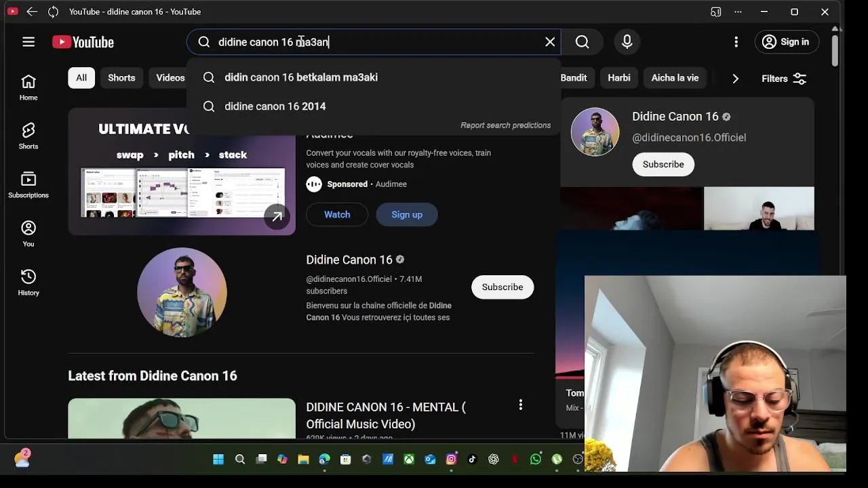Select the Videos filter chip
The height and width of the screenshot is (488, 868).
pos(170,78)
